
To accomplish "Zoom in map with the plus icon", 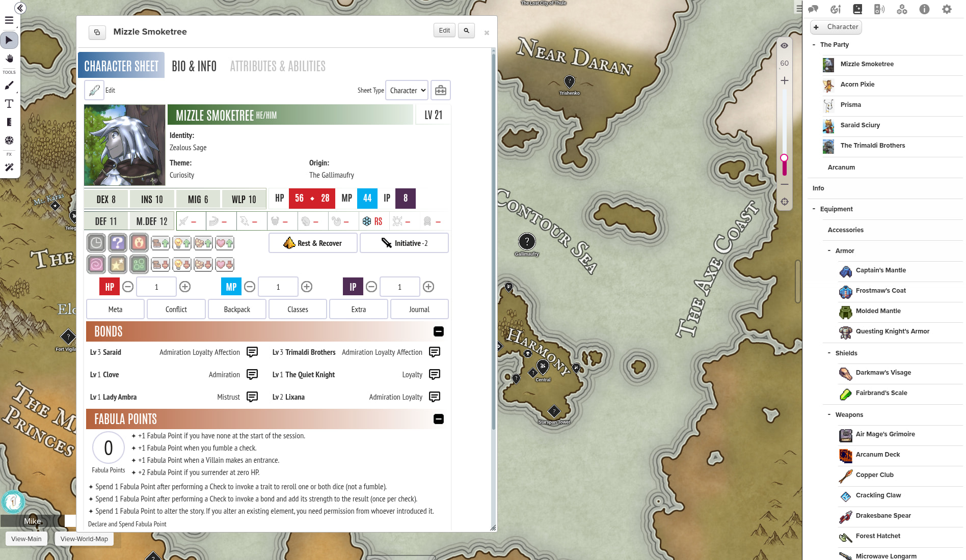I will tap(785, 80).
